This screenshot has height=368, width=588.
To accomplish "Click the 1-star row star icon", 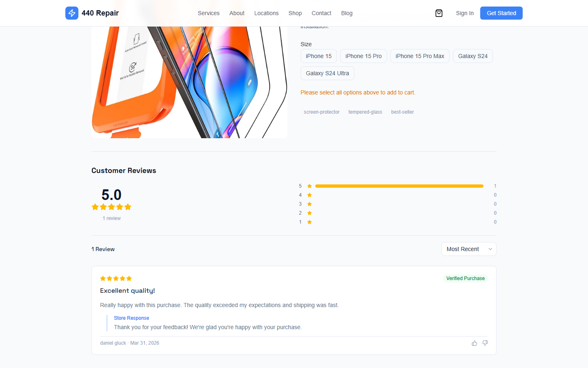I will pyautogui.click(x=309, y=222).
